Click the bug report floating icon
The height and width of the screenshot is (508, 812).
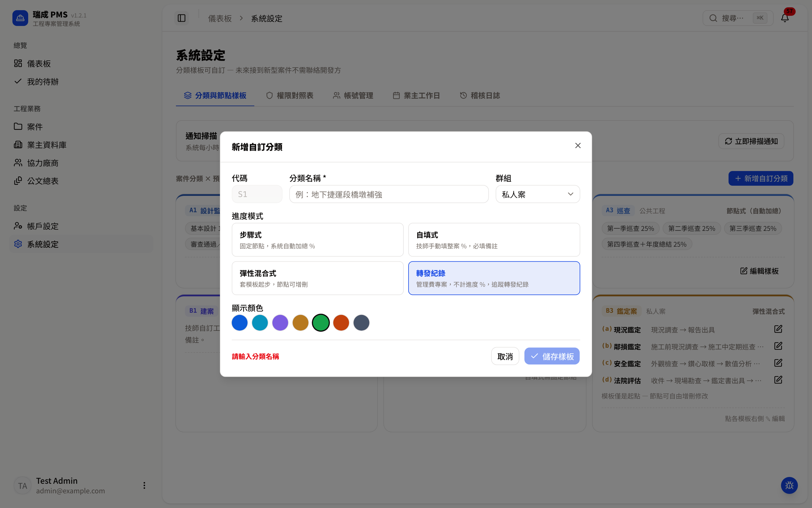pyautogui.click(x=789, y=485)
